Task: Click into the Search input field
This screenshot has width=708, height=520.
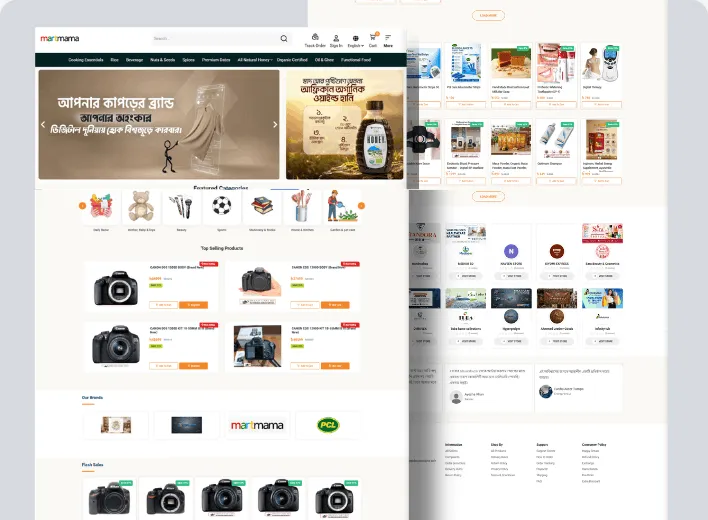Action: pos(216,38)
